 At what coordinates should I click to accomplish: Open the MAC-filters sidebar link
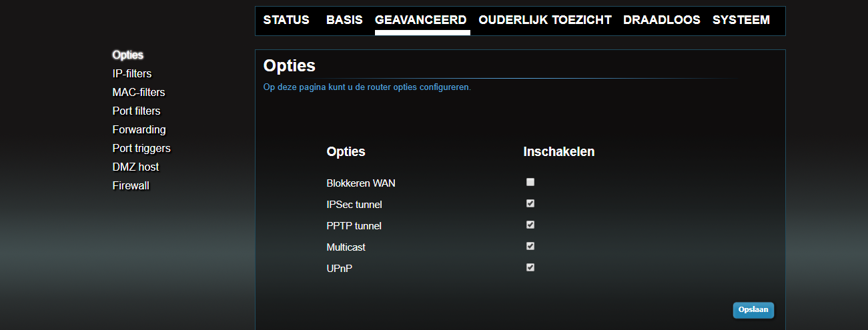click(139, 92)
